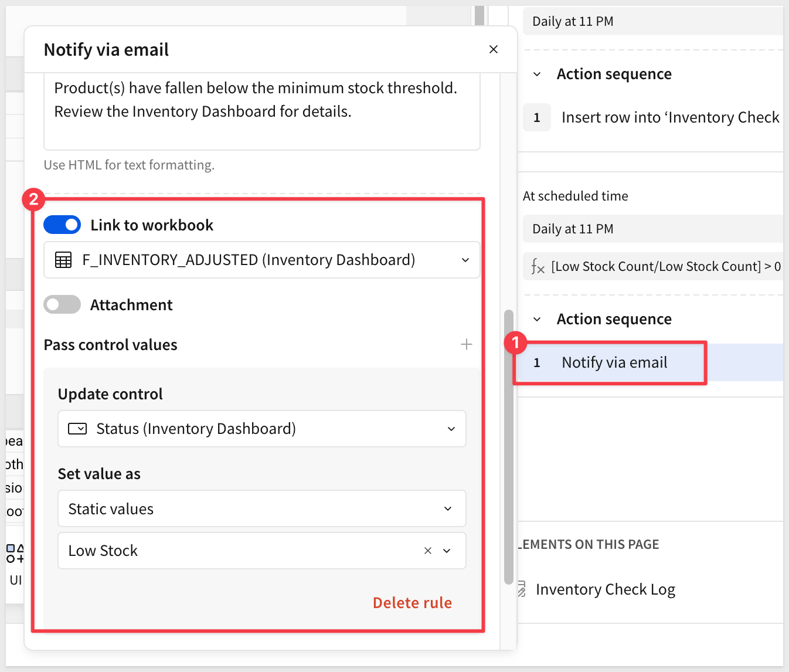
Task: Open the F_INVENTORY_ADJUSTED workbook element dropdown
Action: point(465,260)
